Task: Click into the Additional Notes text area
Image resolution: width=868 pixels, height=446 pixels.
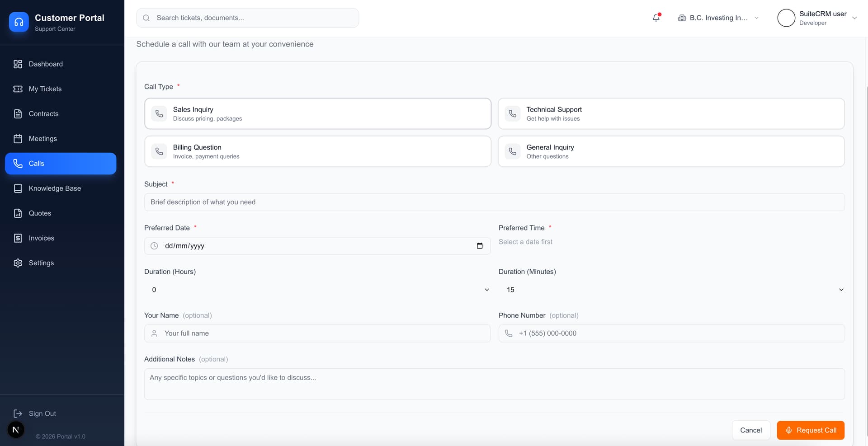Action: 494,384
